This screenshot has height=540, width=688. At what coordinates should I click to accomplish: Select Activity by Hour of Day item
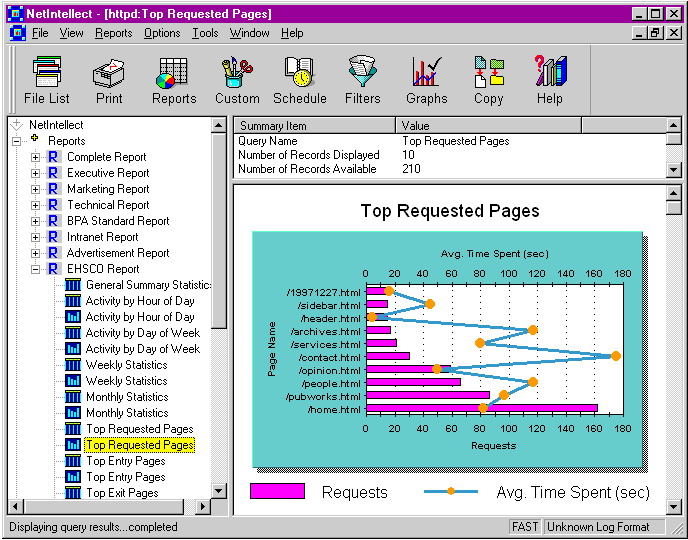point(140,301)
